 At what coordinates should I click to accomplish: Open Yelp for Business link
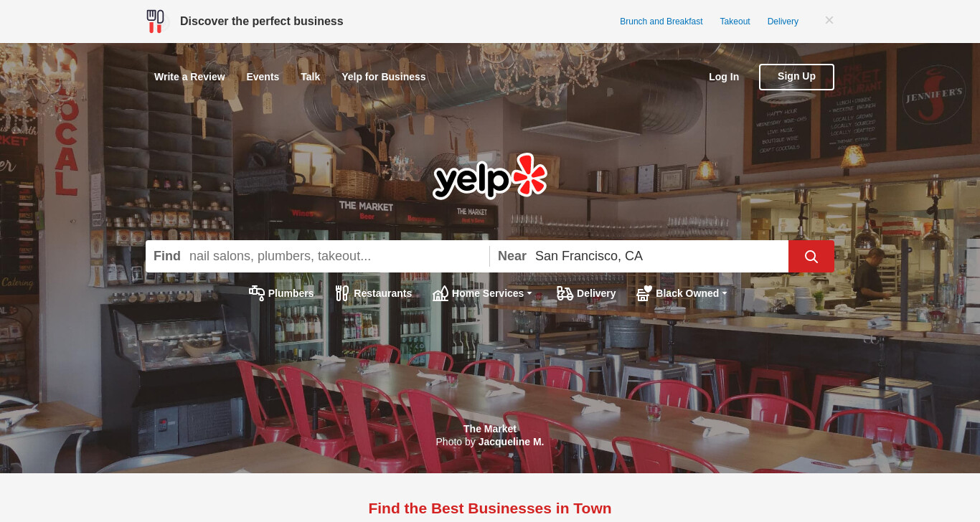click(x=384, y=77)
